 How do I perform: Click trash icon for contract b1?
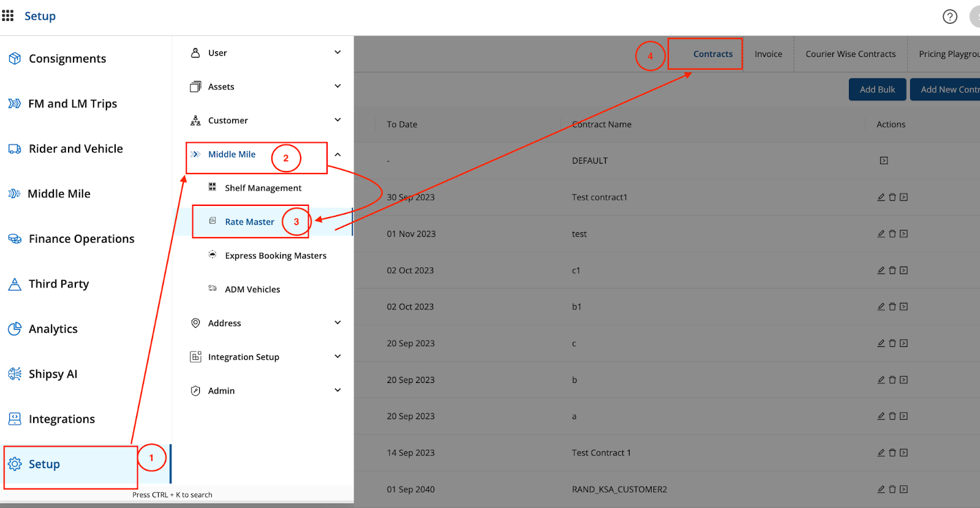pos(892,307)
